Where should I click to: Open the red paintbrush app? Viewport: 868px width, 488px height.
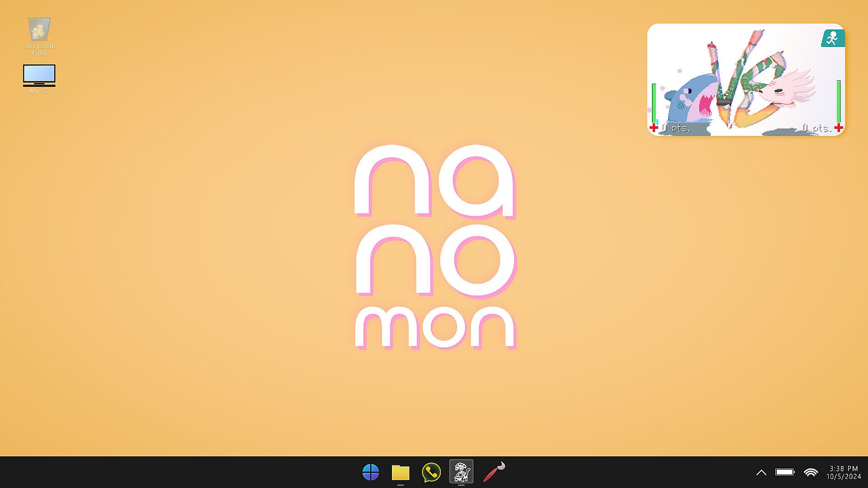click(x=494, y=472)
